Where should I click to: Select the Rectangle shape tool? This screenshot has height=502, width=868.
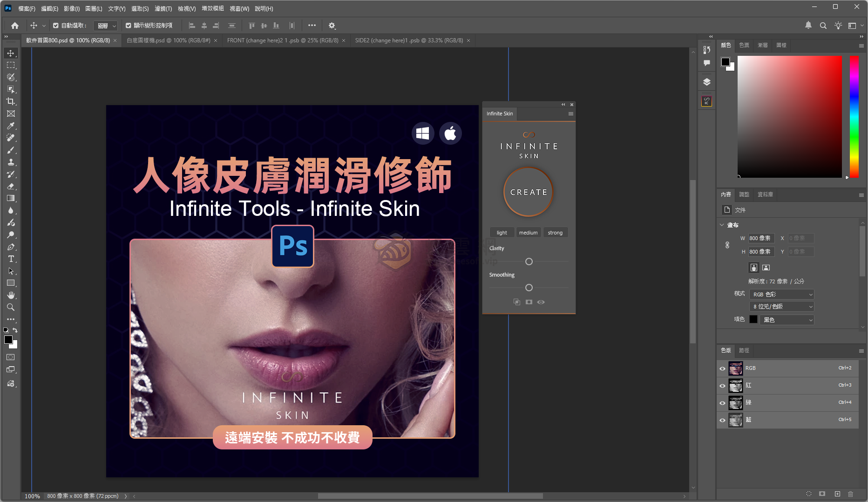click(11, 283)
